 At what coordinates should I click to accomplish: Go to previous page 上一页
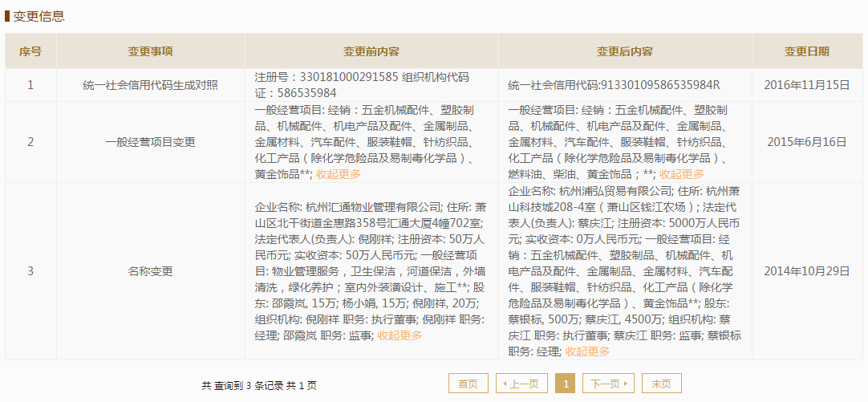[x=521, y=384]
